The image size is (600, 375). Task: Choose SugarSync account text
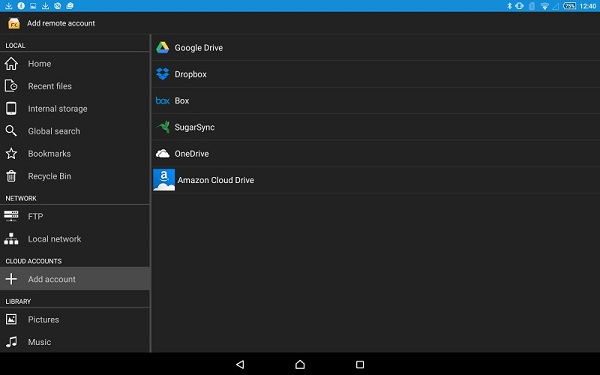point(194,127)
